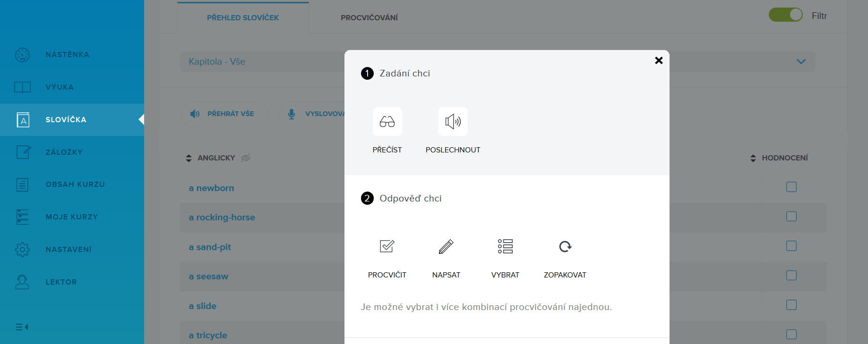Check the rating box for a newborn
The image size is (868, 344).
click(791, 187)
